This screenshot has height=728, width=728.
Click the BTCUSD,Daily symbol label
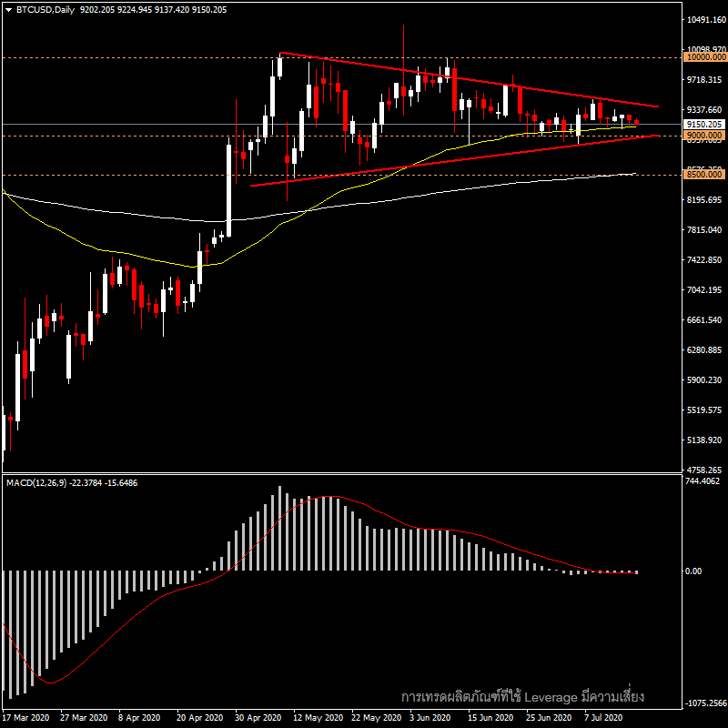pos(45,10)
